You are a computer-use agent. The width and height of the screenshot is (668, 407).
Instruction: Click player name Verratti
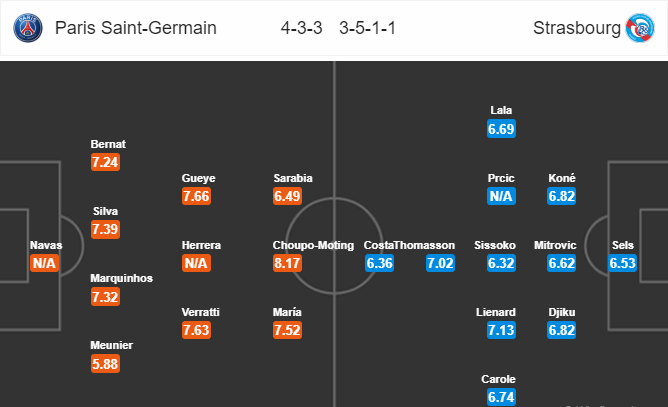[x=199, y=311]
